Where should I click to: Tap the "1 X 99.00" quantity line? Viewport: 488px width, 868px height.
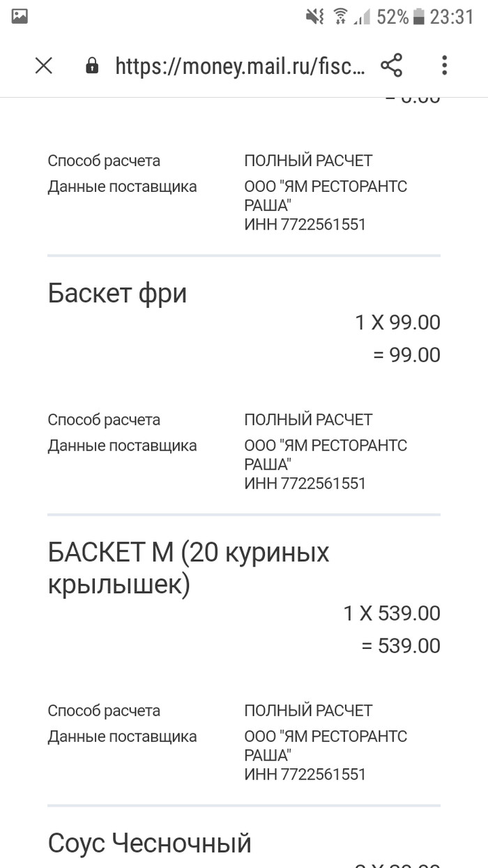point(397,322)
